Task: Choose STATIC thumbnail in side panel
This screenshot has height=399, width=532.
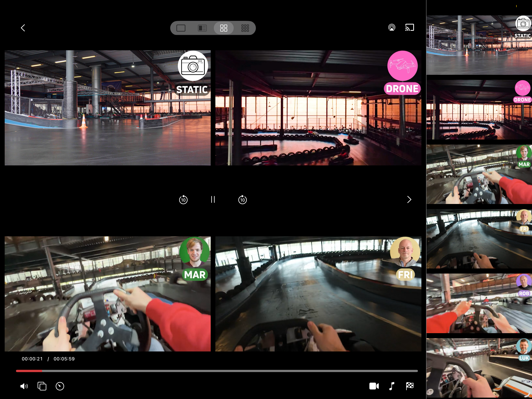Action: point(479,45)
